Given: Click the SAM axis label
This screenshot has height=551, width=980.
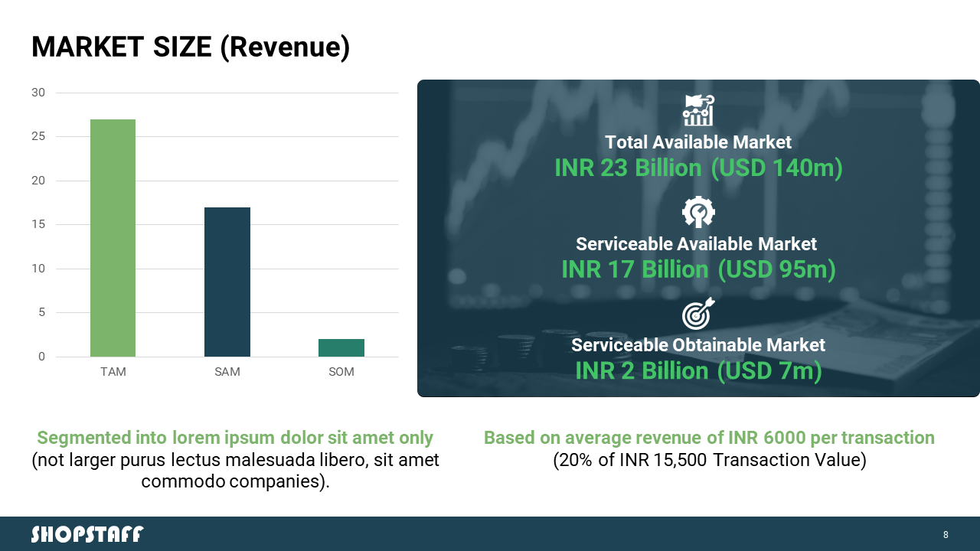Looking at the screenshot, I should click(x=227, y=372).
